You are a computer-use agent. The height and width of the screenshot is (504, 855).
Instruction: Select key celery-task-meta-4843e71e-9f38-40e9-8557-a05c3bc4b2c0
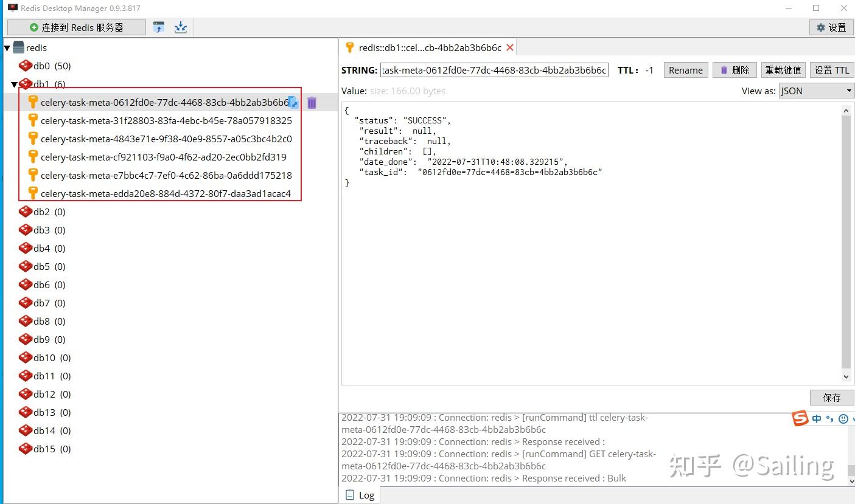click(x=166, y=139)
